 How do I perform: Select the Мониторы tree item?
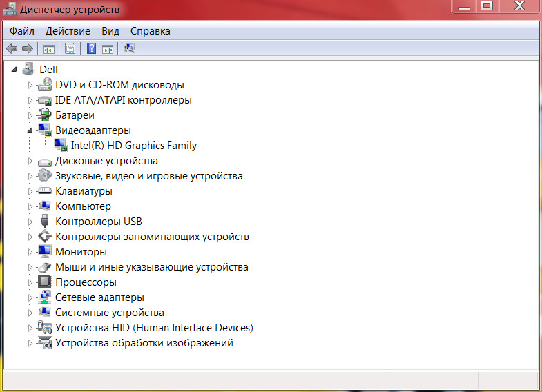tap(81, 252)
